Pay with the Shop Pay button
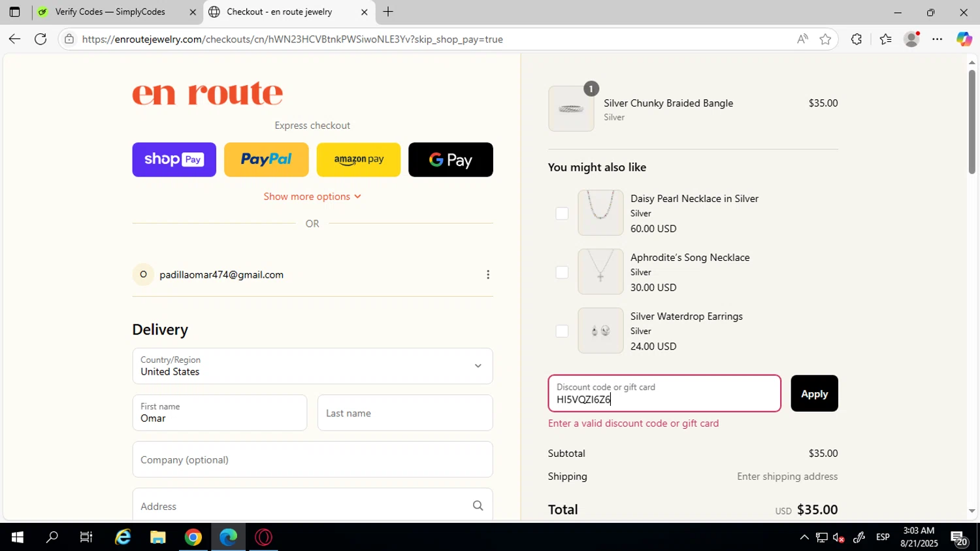This screenshot has height=551, width=980. 174,159
